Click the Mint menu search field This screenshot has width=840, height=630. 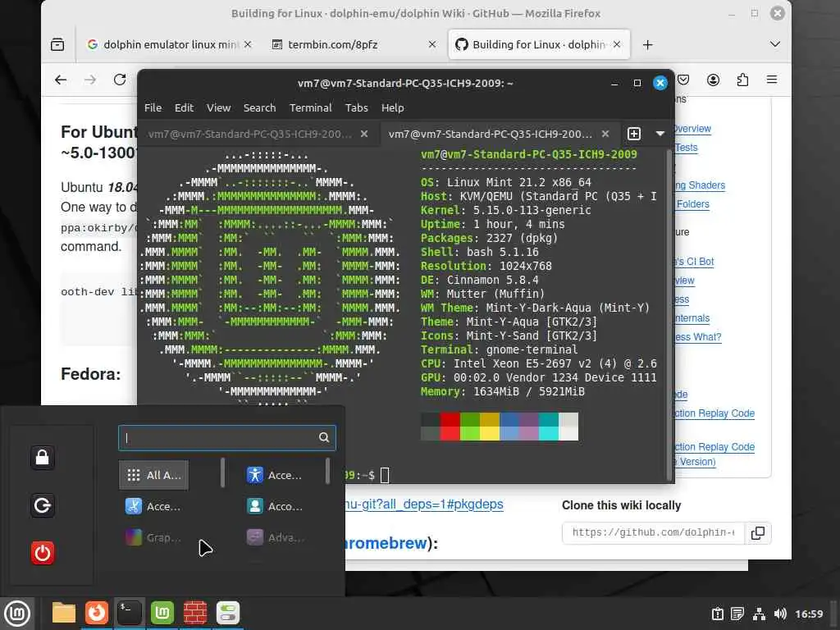coord(227,438)
